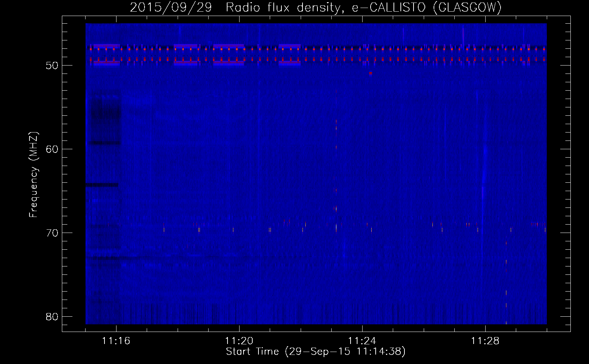Click the 'Start Time (29-Sep-15 11:14:38)' axis label
The image size is (589, 364).
click(316, 352)
